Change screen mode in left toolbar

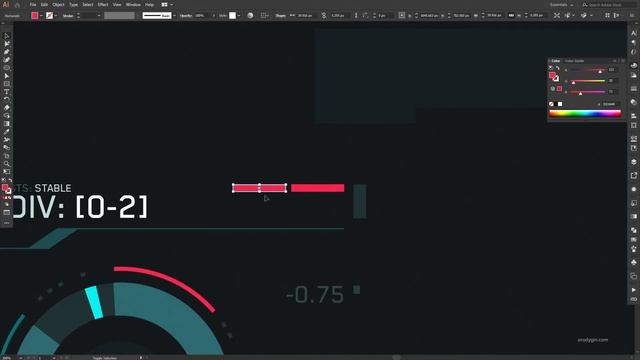(7, 213)
